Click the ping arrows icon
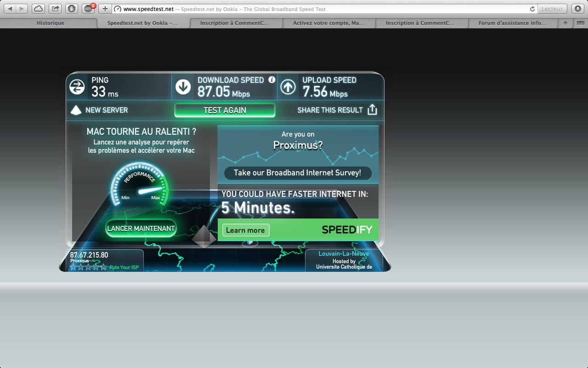The image size is (588, 368). 77,86
